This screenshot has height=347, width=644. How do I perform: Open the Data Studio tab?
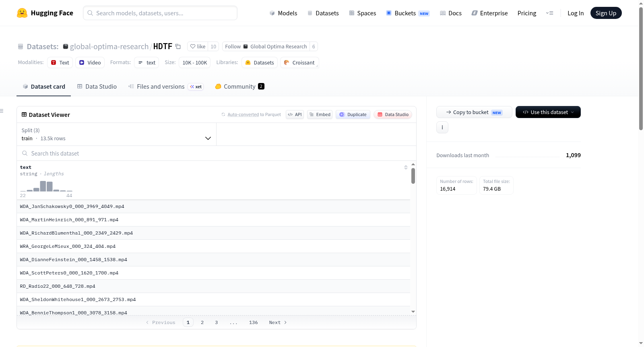97,87
